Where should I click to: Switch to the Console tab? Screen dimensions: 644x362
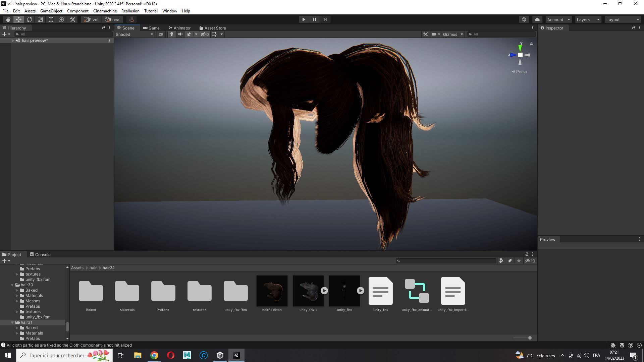[40, 254]
